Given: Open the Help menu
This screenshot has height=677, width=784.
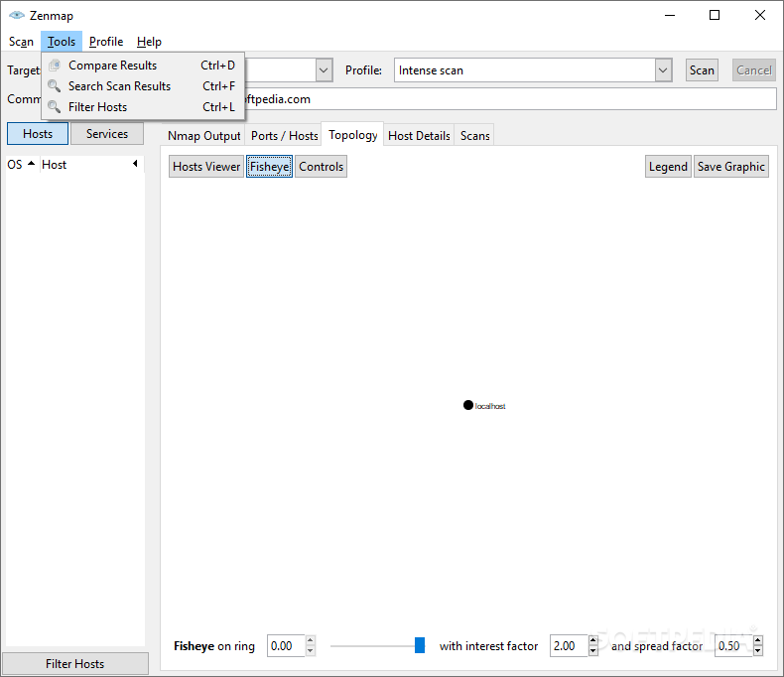Looking at the screenshot, I should click(149, 42).
